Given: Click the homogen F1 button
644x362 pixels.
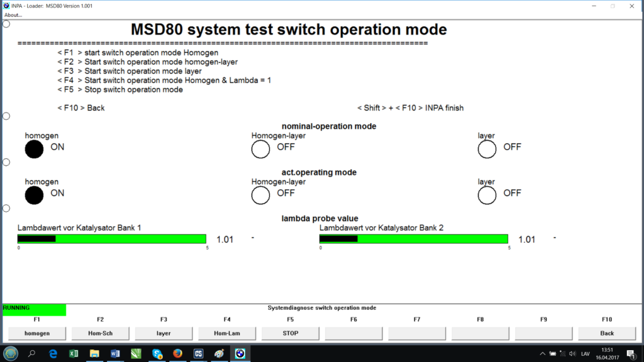Looking at the screenshot, I should point(37,333).
